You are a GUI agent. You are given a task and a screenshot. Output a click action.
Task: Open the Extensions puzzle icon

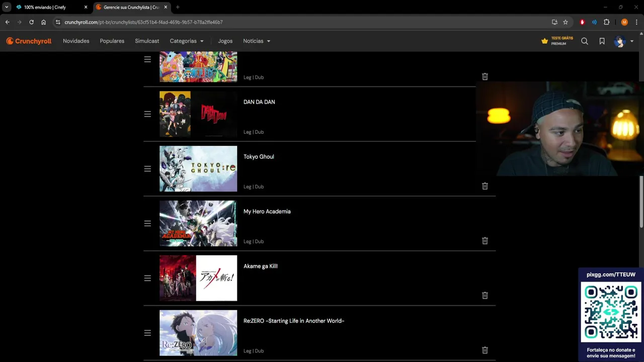tap(606, 22)
